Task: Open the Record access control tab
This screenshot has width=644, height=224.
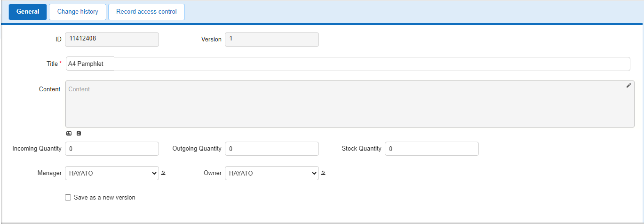Action: pyautogui.click(x=146, y=12)
